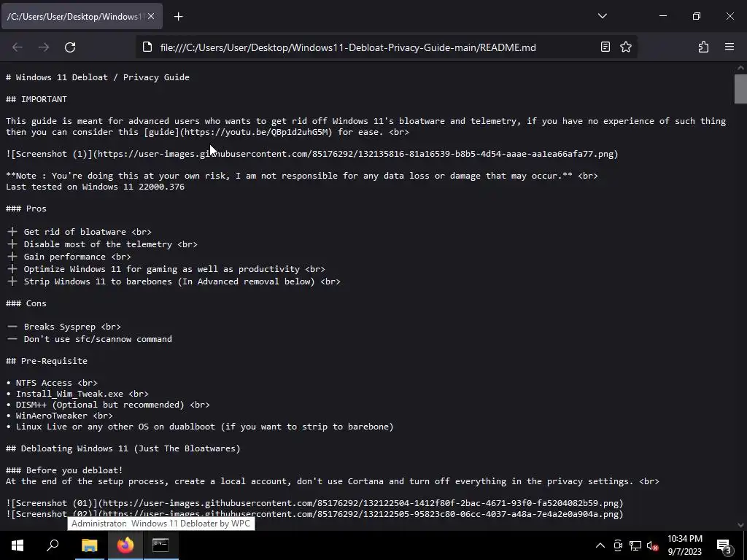747x560 pixels.
Task: Open Firefox application hamburger menu
Action: pos(729,47)
